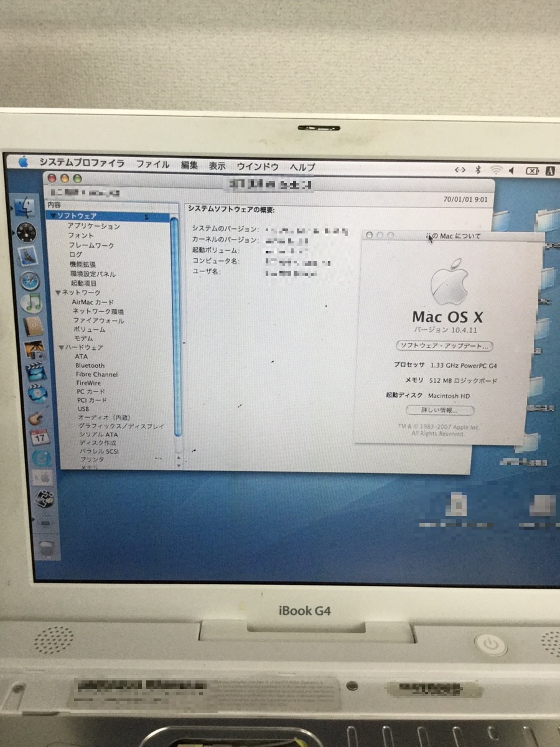
Task: Select ATA under ハードウェア
Action: pyautogui.click(x=82, y=357)
